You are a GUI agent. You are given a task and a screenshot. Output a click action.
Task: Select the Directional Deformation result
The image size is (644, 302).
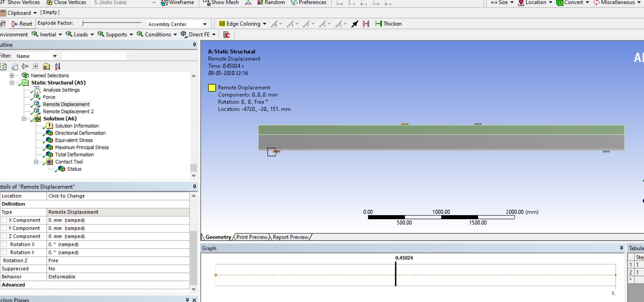pyautogui.click(x=80, y=133)
